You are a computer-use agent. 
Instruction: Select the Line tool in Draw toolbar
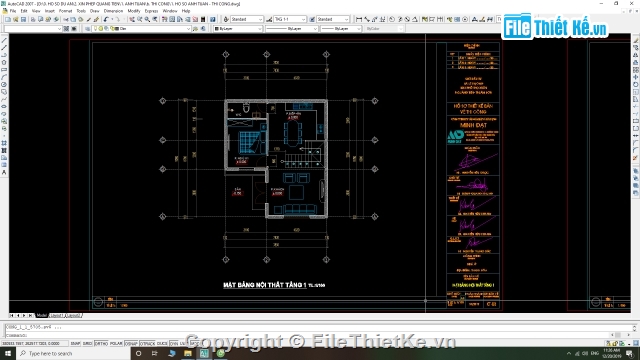4,40
